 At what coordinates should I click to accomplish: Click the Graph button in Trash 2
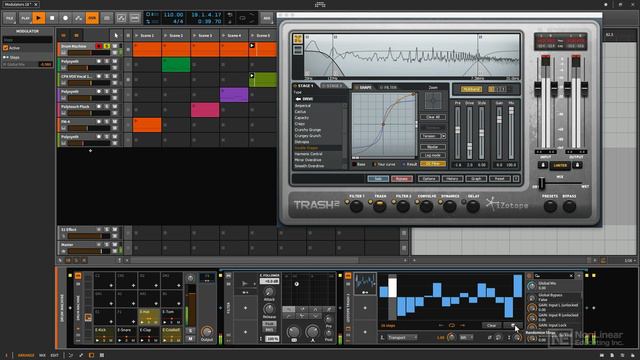click(476, 179)
